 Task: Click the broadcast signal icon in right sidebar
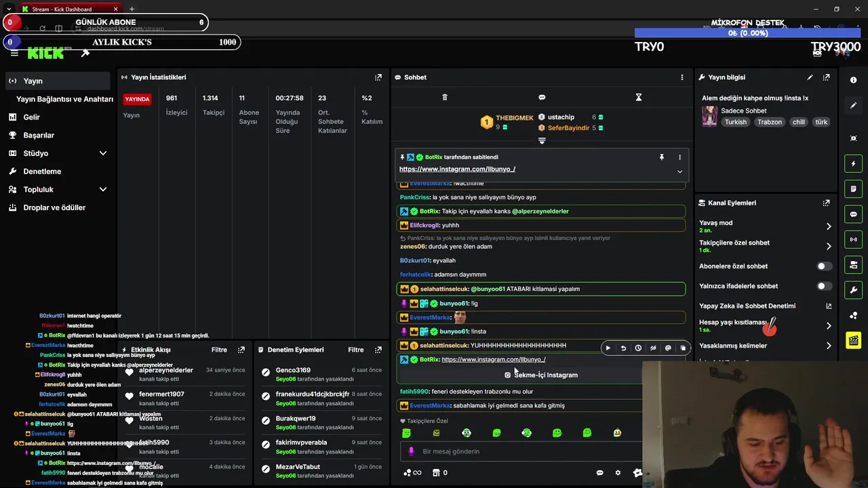tap(853, 239)
